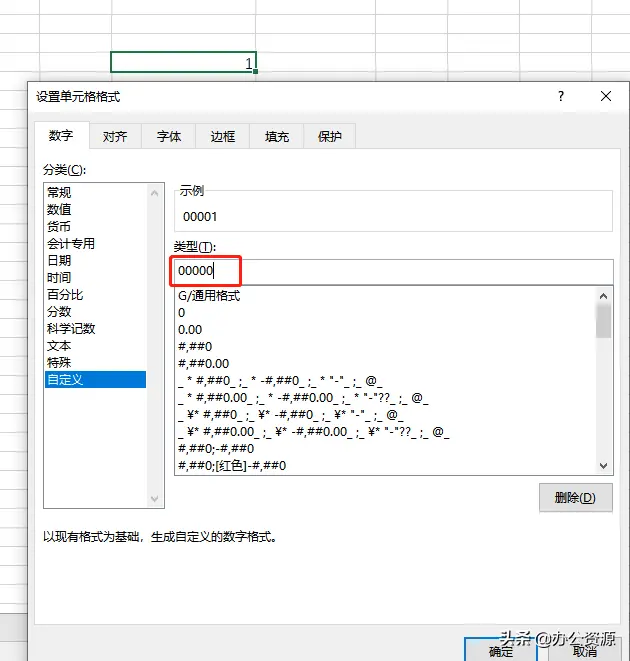Select 常规 in the category list
The image size is (630, 661).
[95, 193]
